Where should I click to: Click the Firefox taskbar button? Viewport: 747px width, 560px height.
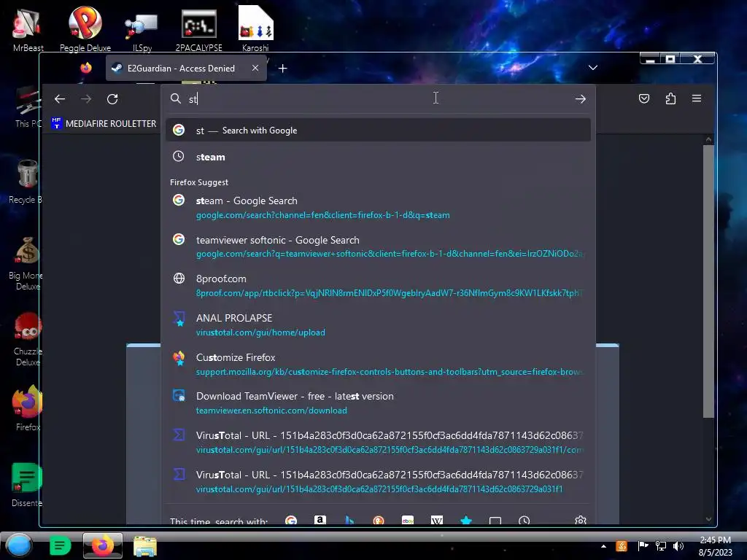102,545
